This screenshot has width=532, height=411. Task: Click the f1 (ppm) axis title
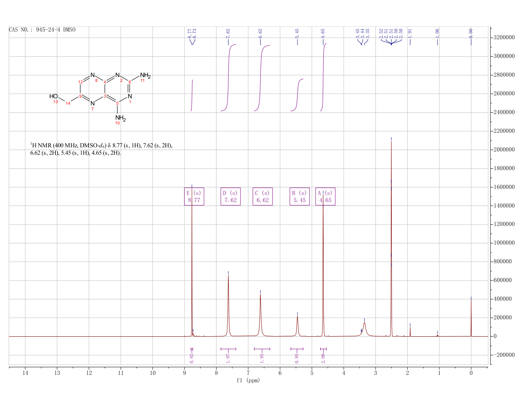coord(248,380)
